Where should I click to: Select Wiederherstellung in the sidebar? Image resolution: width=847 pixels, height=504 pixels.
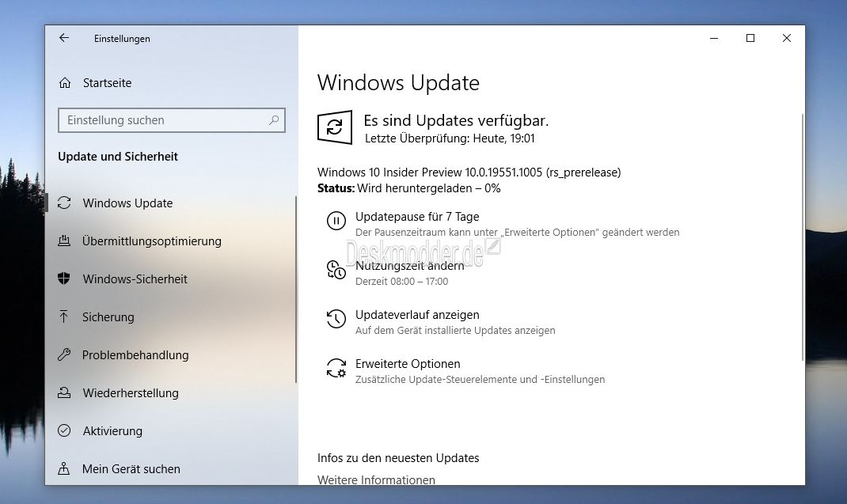[130, 392]
